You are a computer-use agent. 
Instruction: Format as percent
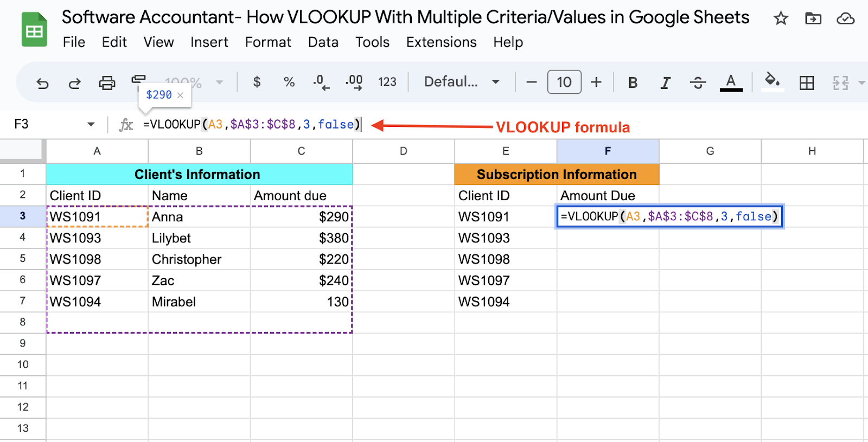point(289,82)
